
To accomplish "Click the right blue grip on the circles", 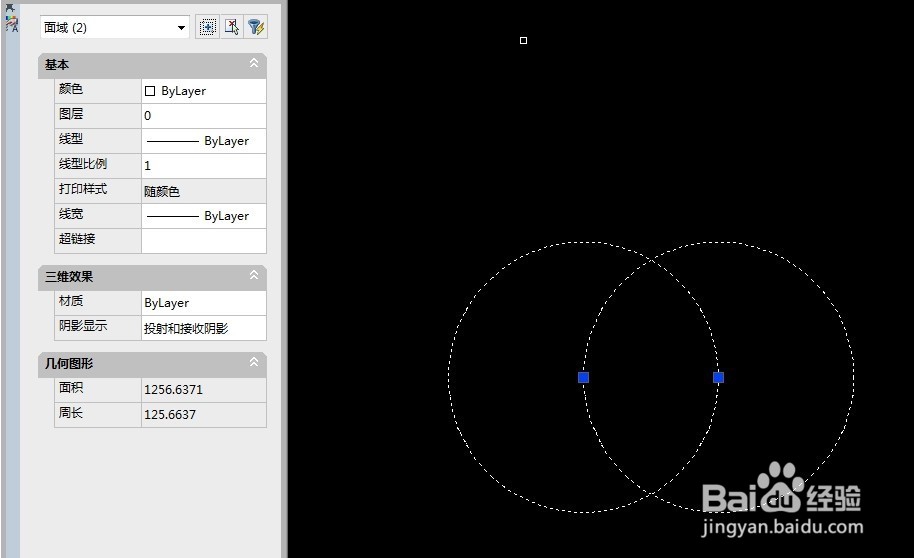I will coord(719,377).
